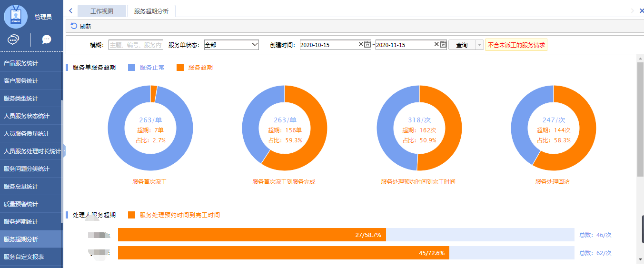The height and width of the screenshot is (268, 644).
Task: Open calendar picker for start date
Action: point(367,45)
